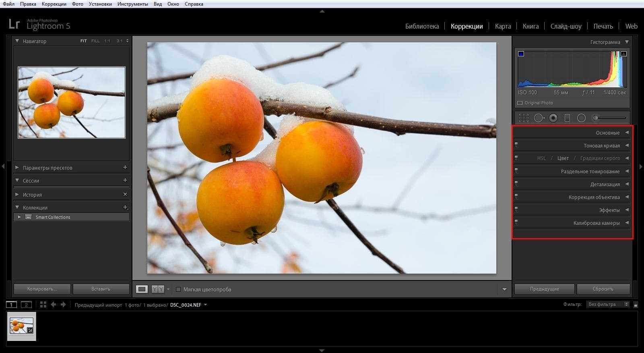Open Grid view from filmstrip icon

43,305
